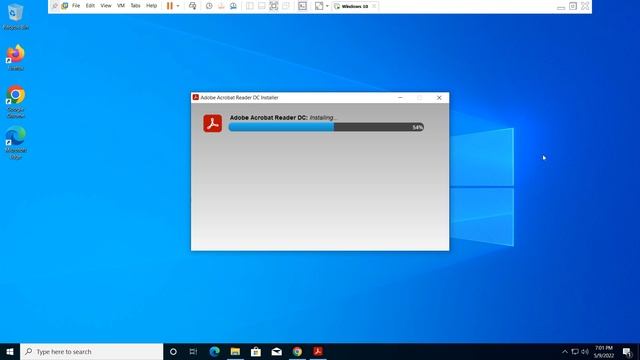The image size is (640, 360).
Task: Open the Mail app from the taskbar
Action: click(276, 351)
